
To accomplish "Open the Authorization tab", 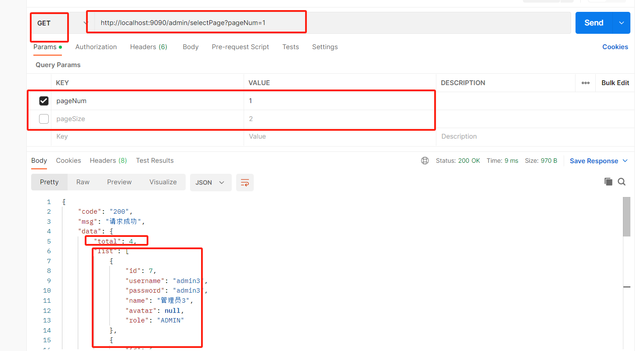I will pos(96,47).
